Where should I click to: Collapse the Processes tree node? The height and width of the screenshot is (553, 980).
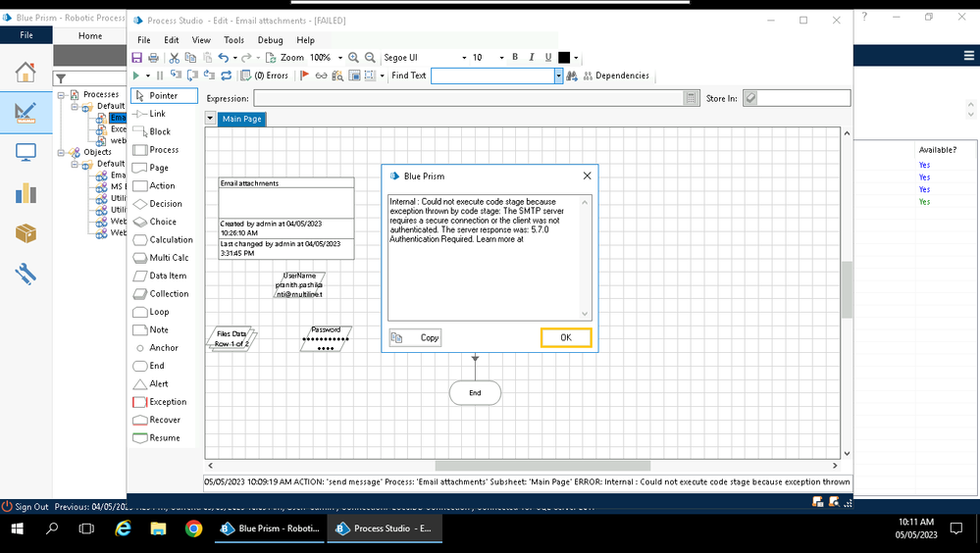pos(62,94)
